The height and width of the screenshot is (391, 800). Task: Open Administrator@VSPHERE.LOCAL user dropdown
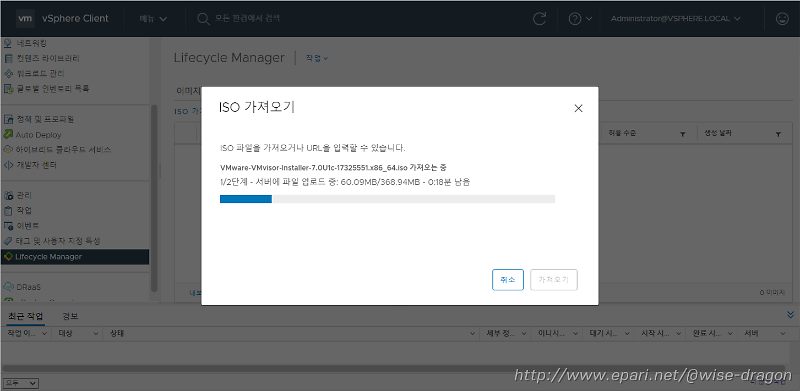click(676, 18)
